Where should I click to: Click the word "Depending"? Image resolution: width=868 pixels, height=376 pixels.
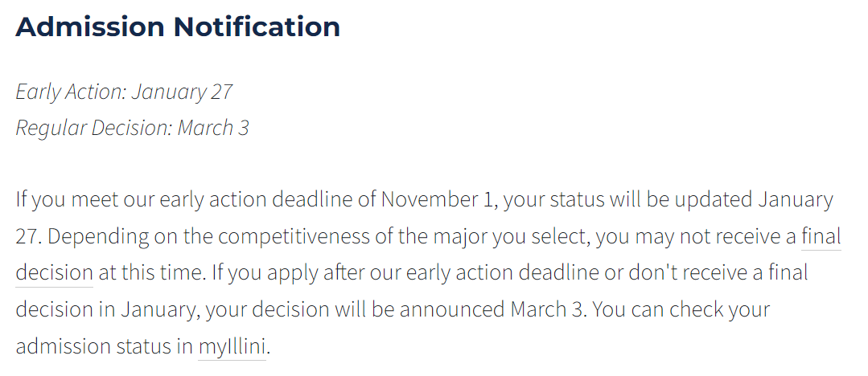pyautogui.click(x=102, y=237)
